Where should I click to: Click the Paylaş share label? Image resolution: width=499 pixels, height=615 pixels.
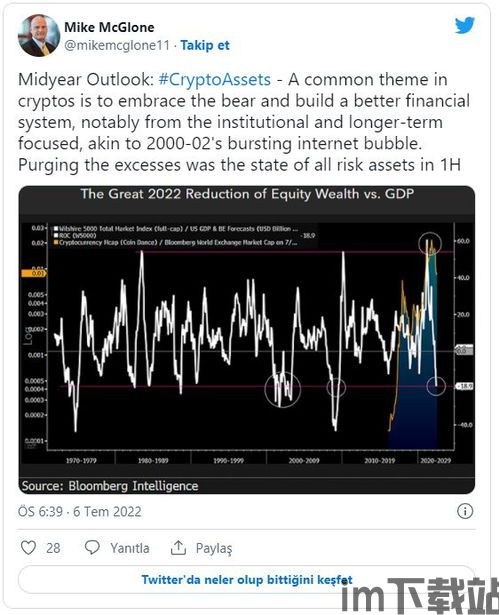[214, 548]
